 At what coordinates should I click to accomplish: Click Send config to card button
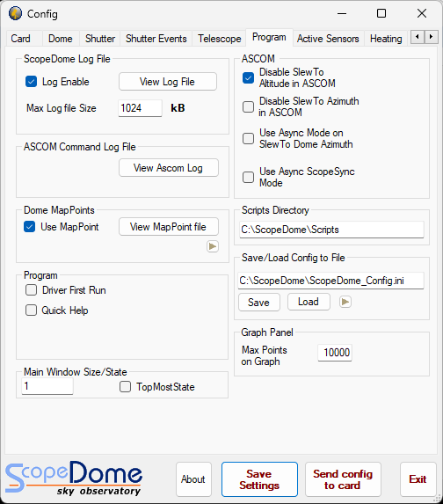click(x=343, y=479)
